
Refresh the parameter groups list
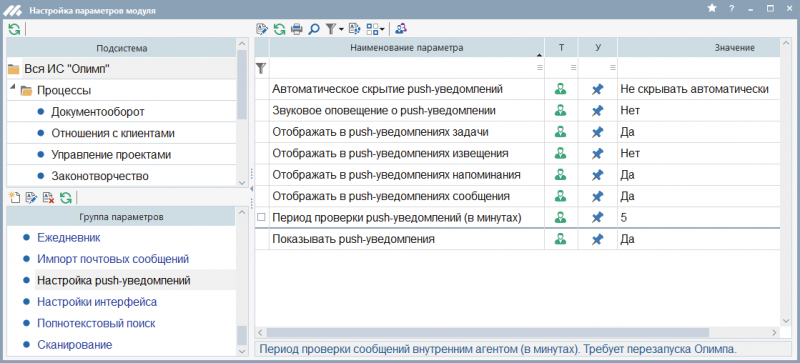coord(65,198)
